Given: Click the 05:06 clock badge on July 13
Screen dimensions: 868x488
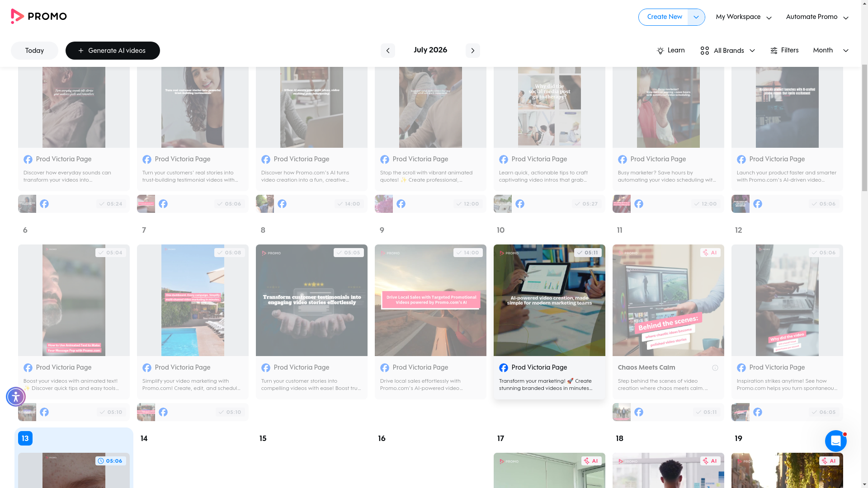Looking at the screenshot, I should 111,461.
